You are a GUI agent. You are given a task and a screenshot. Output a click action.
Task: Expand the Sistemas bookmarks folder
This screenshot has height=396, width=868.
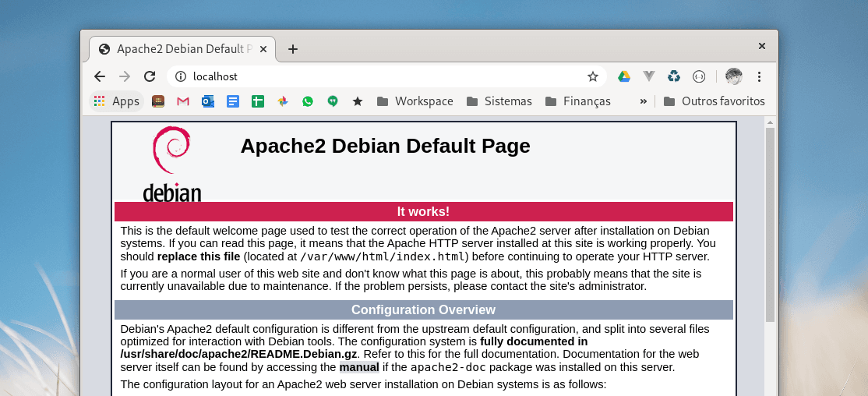(499, 101)
